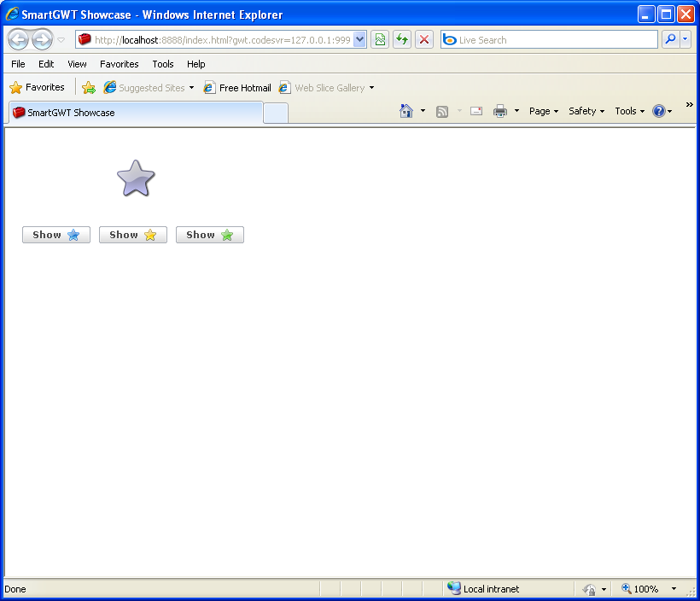Maximize the Internet Explorer window
This screenshot has height=601, width=700.
pyautogui.click(x=666, y=15)
